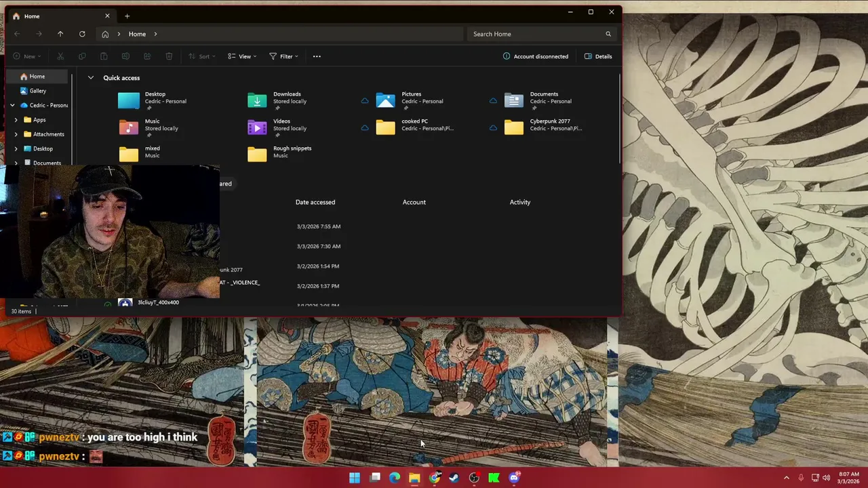This screenshot has width=868, height=488.
Task: Click the Account column header
Action: click(414, 202)
